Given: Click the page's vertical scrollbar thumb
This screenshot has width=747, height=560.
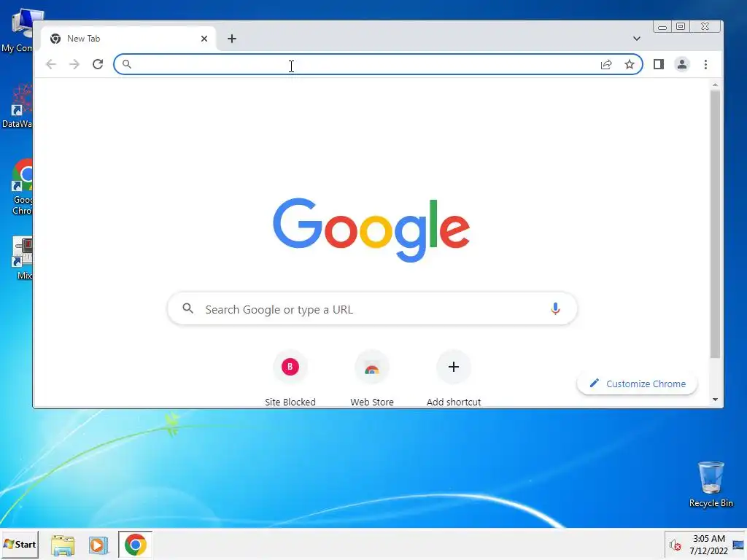Looking at the screenshot, I should tap(715, 224).
